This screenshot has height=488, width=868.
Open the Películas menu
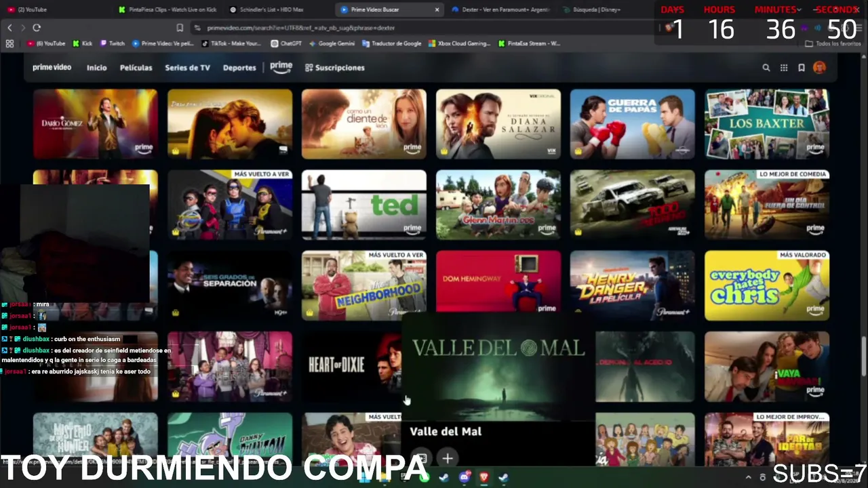(136, 68)
